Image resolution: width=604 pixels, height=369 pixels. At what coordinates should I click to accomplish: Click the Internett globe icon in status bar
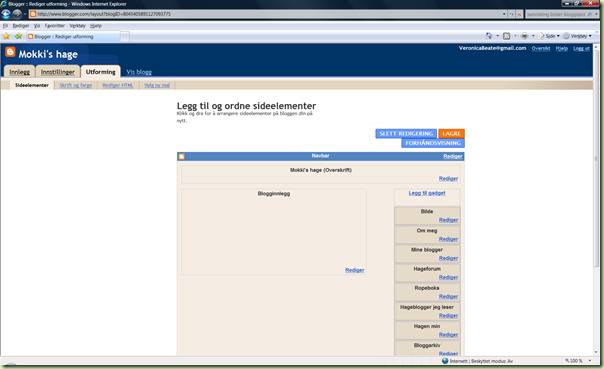click(x=445, y=361)
